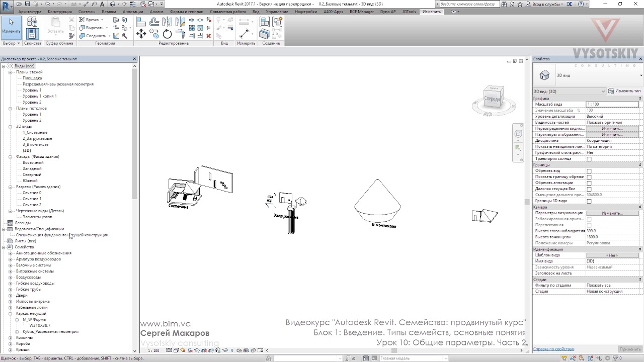Toggle Дальняя секущая Вкл checkbox
Viewport: 644px width, 362px height.
point(589,189)
